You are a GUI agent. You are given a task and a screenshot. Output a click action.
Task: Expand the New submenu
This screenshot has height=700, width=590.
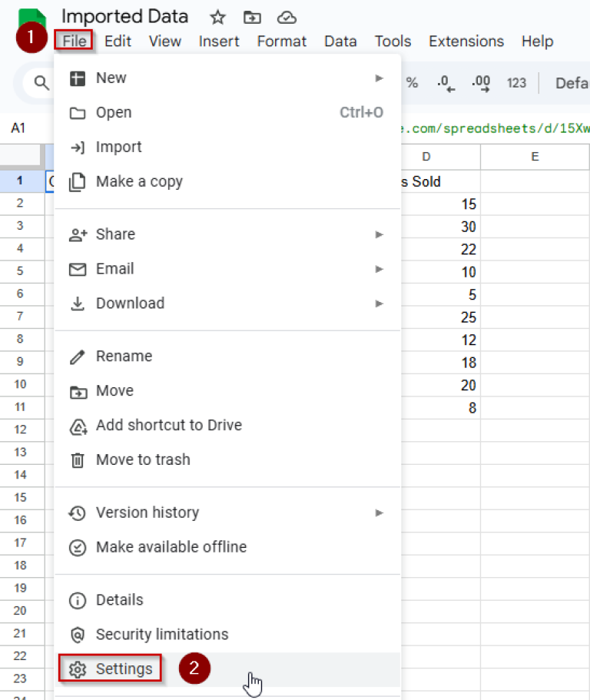click(379, 78)
